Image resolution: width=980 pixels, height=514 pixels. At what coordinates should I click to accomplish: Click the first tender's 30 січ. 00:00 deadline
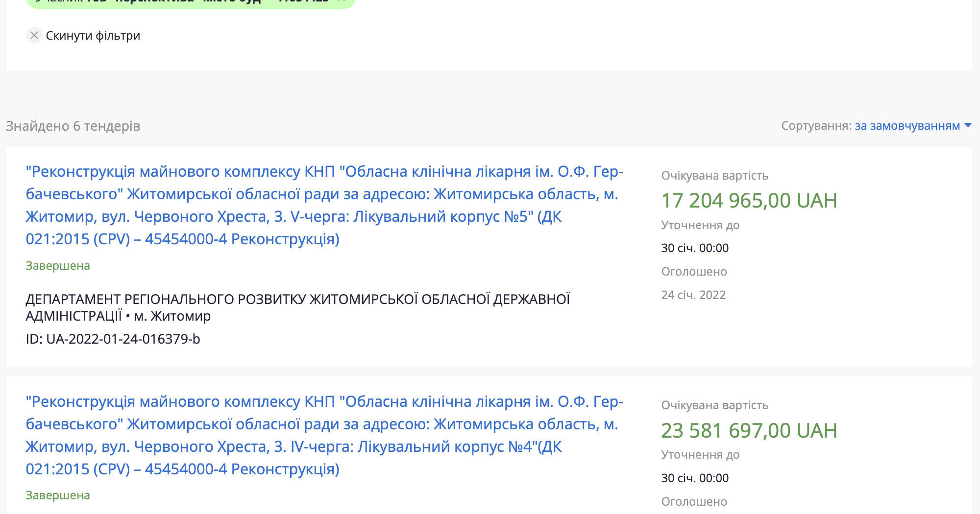click(x=695, y=248)
